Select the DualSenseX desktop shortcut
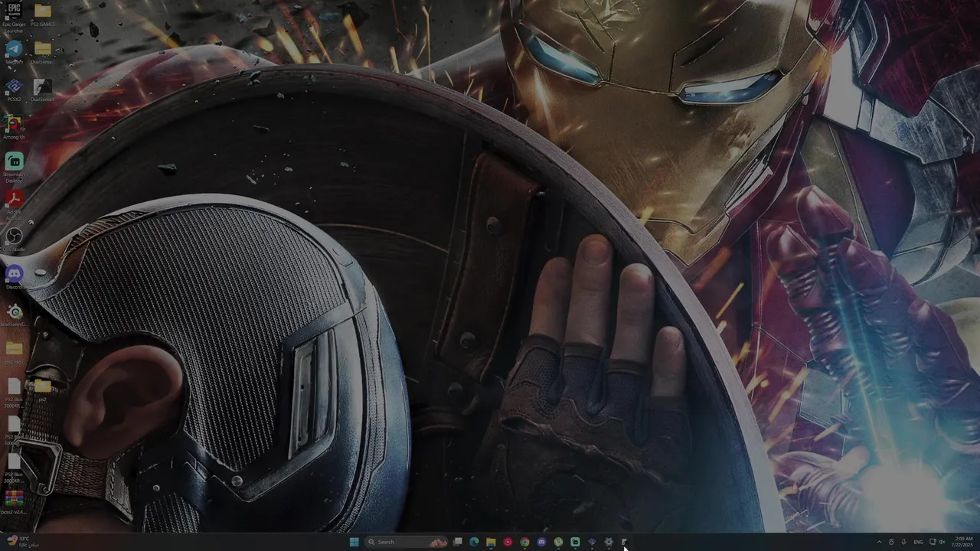 [43, 90]
